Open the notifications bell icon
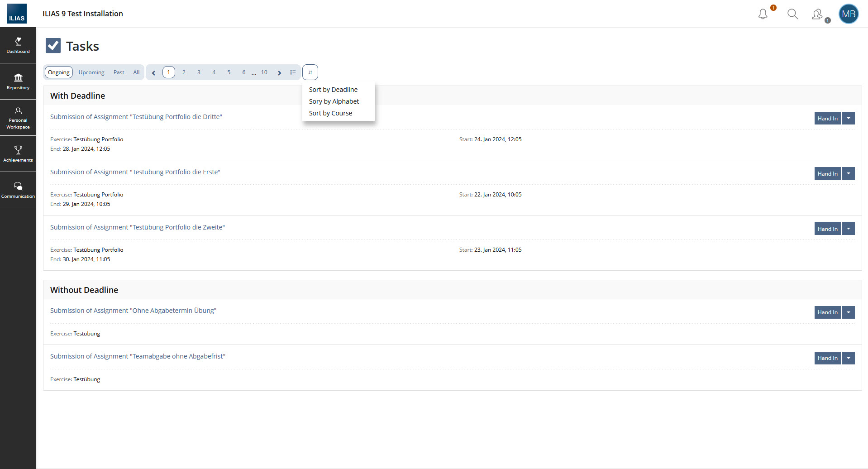This screenshot has height=469, width=868. pos(763,14)
